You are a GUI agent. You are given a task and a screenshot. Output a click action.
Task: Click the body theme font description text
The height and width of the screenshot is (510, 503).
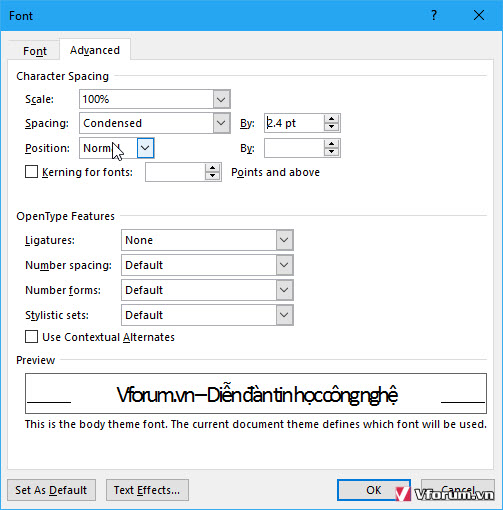[256, 424]
